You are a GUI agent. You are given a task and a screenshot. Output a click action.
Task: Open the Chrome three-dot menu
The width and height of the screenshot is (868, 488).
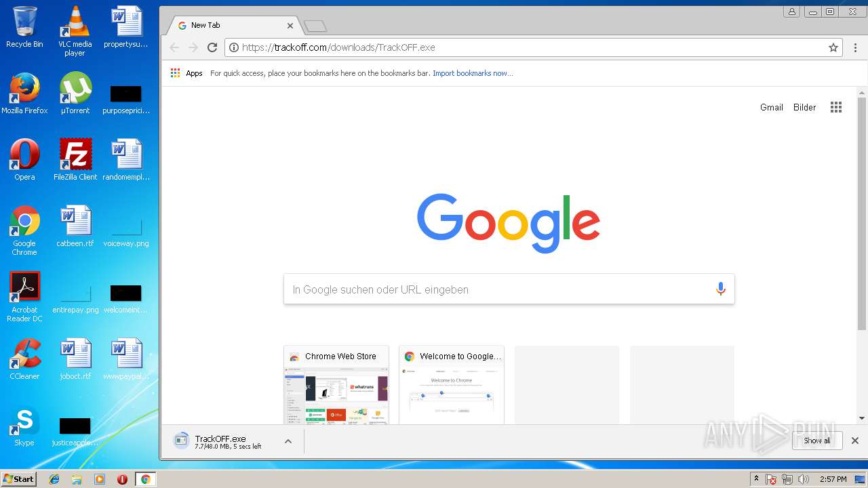coord(855,47)
